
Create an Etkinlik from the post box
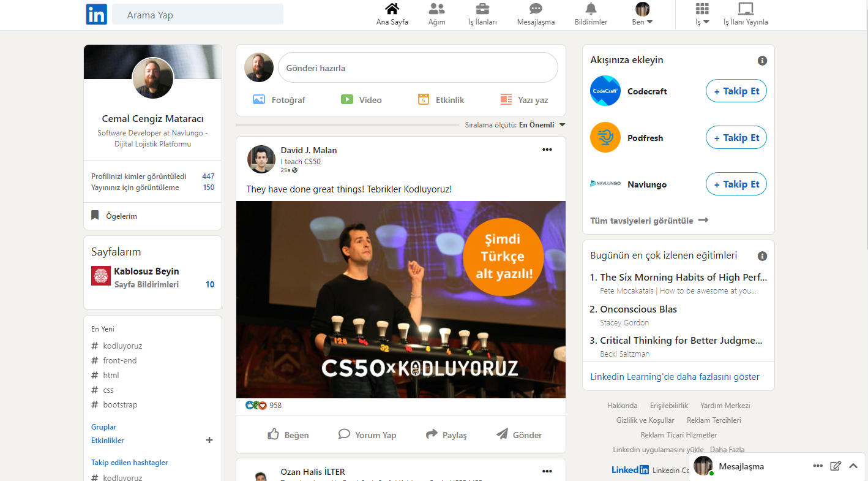[x=440, y=99]
